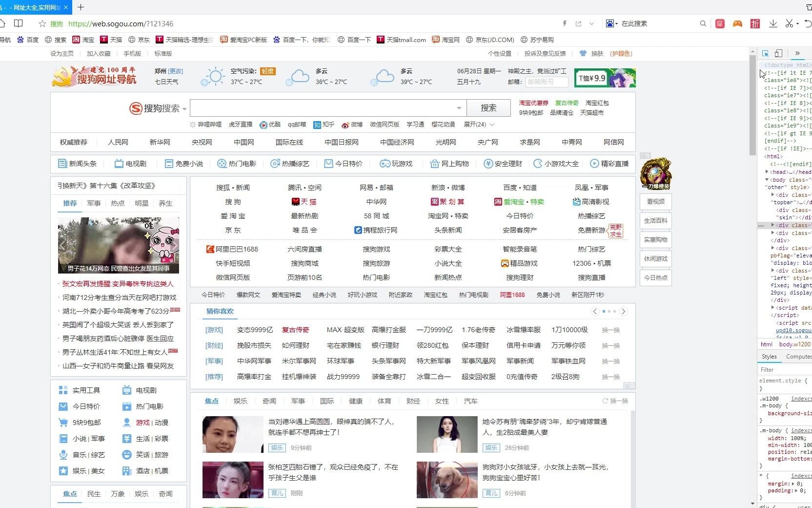The image size is (812, 508).
Task: Open 精彩直播 category in nav bar
Action: pos(609,164)
